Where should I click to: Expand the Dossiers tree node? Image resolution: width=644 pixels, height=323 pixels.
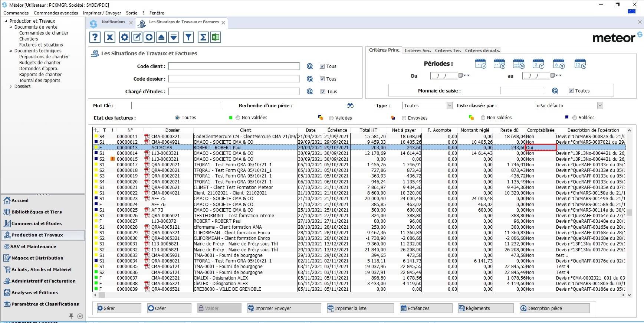(x=10, y=87)
